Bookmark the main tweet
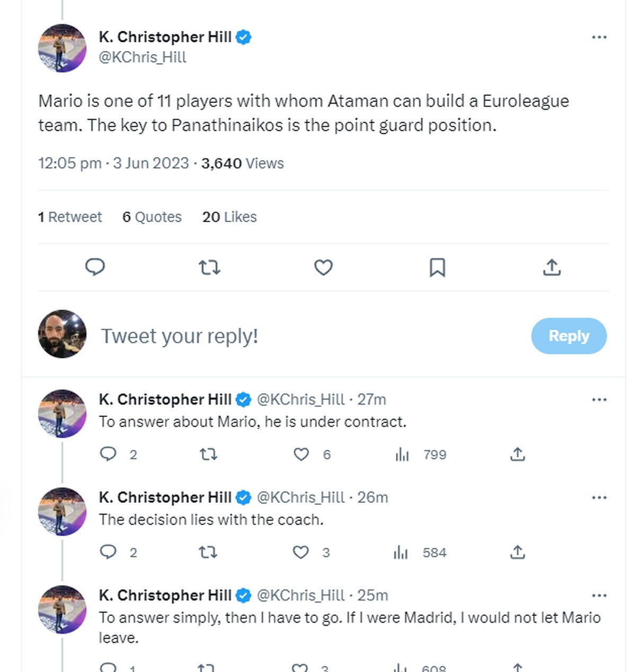The image size is (636, 672). tap(437, 267)
